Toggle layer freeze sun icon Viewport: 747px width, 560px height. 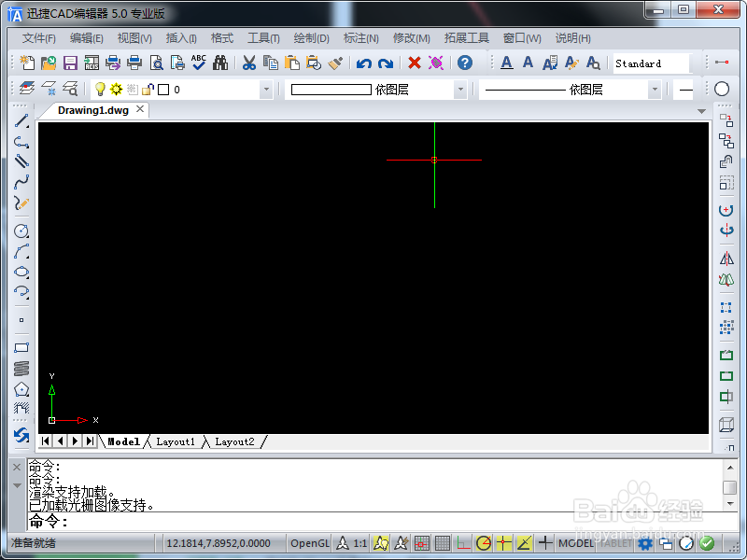(116, 89)
